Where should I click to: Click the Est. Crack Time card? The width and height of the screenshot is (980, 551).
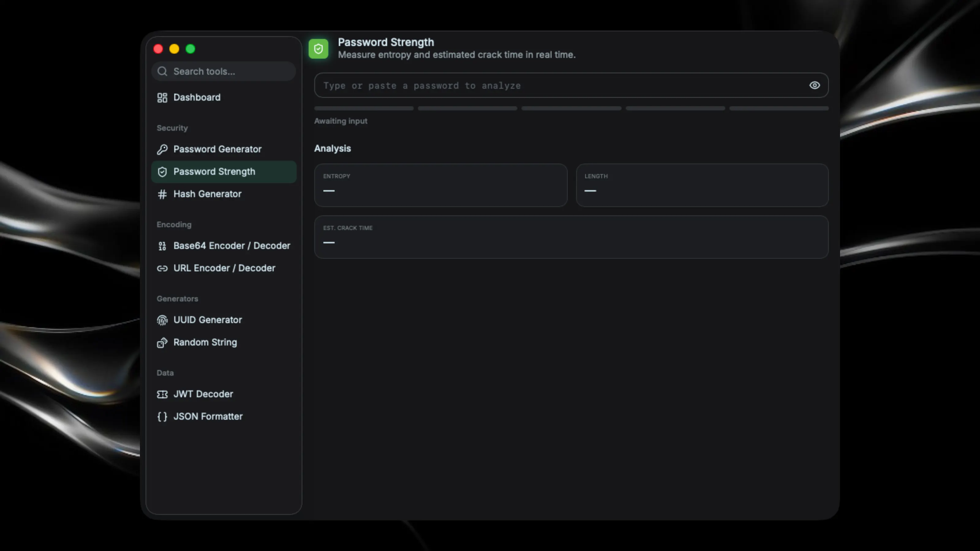[571, 237]
